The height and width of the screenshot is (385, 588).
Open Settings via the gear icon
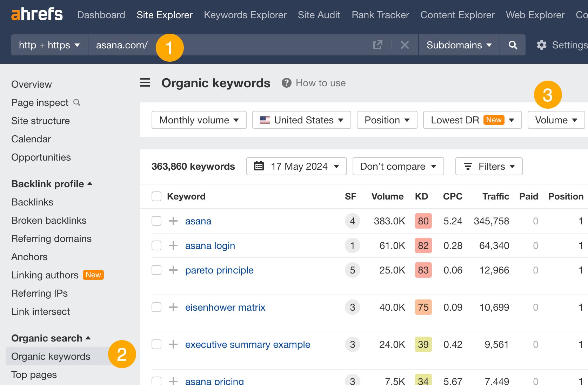[541, 45]
